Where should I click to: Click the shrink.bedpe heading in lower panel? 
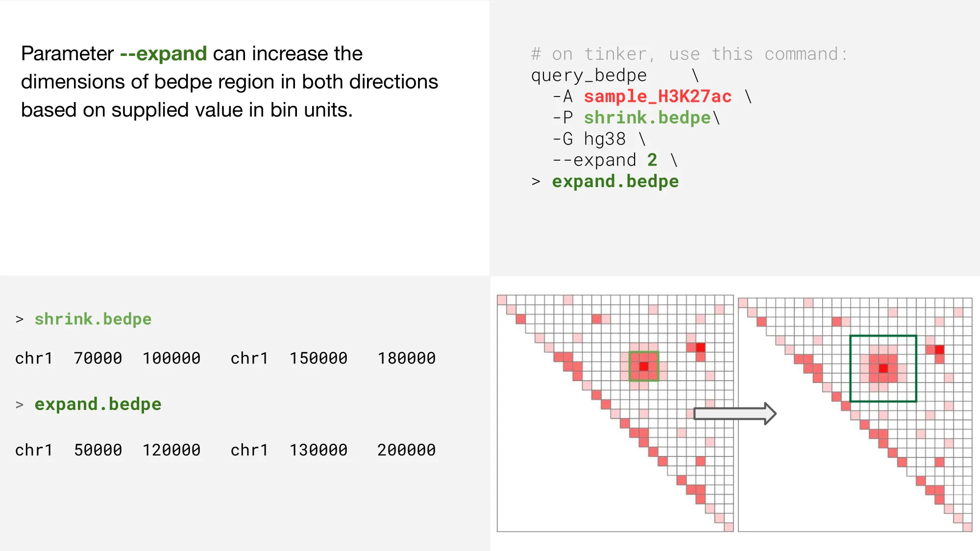pyautogui.click(x=93, y=319)
